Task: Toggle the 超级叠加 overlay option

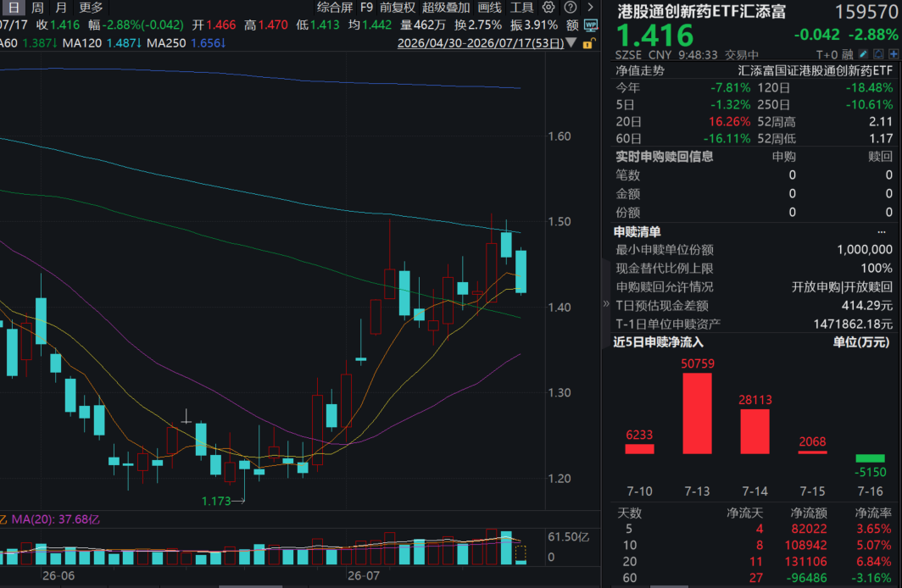Action: 447,8
